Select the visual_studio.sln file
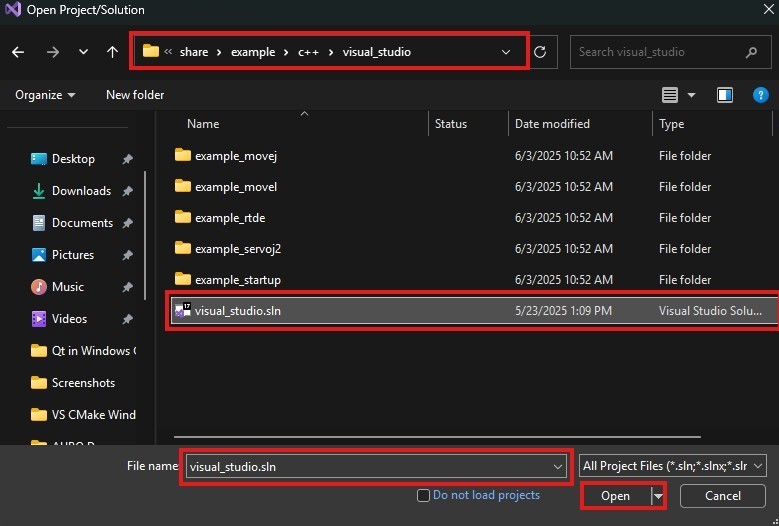Viewport: 779px width, 526px height. [x=474, y=311]
